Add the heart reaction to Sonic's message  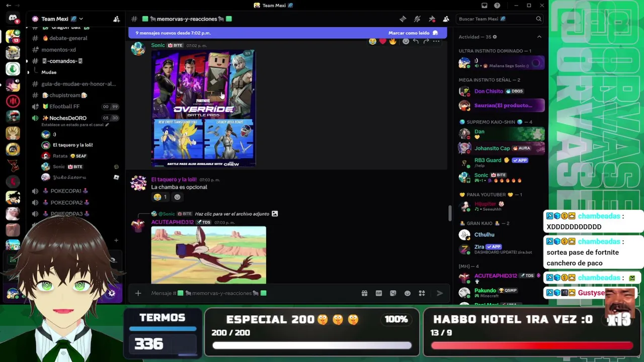click(383, 41)
